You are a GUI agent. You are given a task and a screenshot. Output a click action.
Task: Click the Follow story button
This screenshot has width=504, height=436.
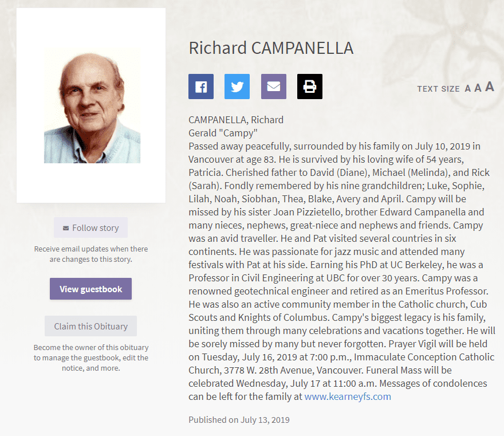click(90, 227)
